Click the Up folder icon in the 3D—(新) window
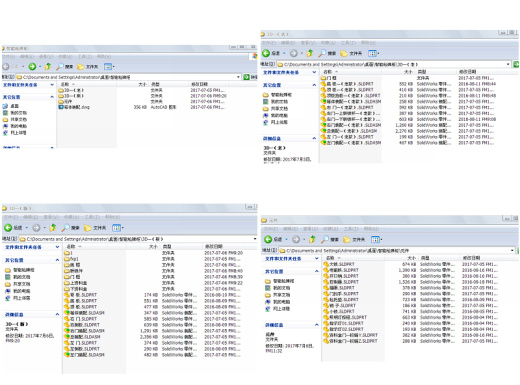Viewport: 520px width, 385px height. pyautogui.click(x=53, y=228)
